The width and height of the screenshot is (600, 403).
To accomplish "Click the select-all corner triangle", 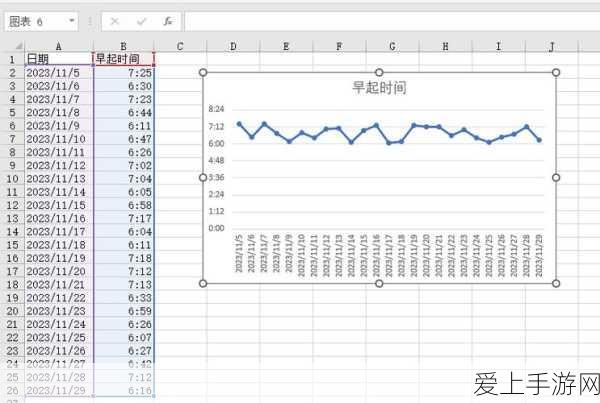I will click(18, 46).
